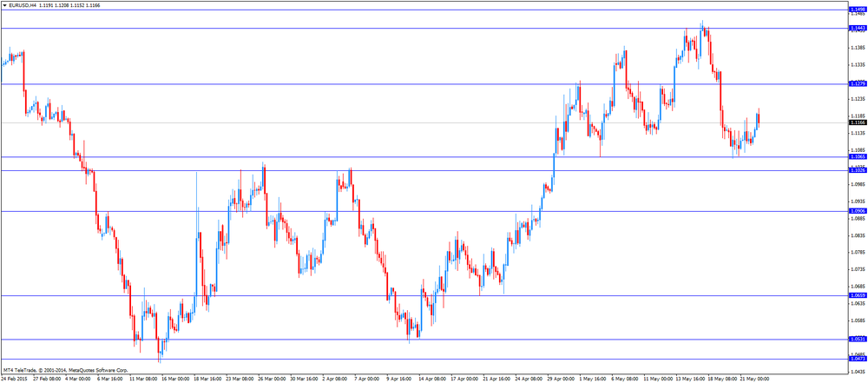The height and width of the screenshot is (383, 868).
Task: Select the 1.1279 resistance level price label
Action: pyautogui.click(x=858, y=83)
